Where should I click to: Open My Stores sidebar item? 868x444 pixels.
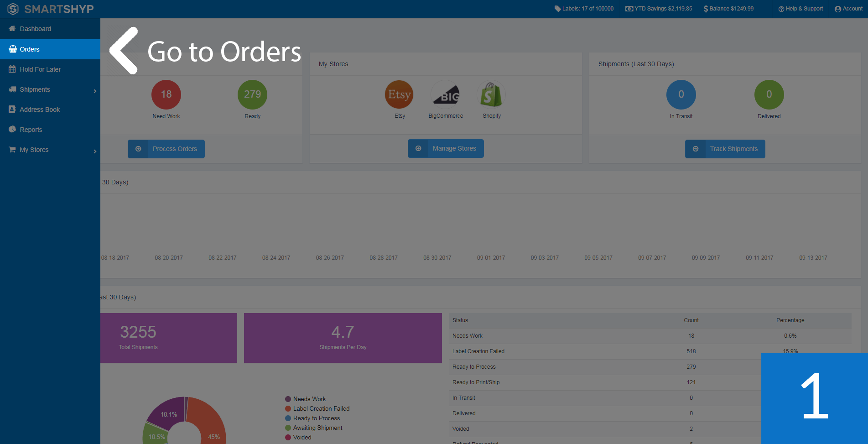click(x=50, y=150)
